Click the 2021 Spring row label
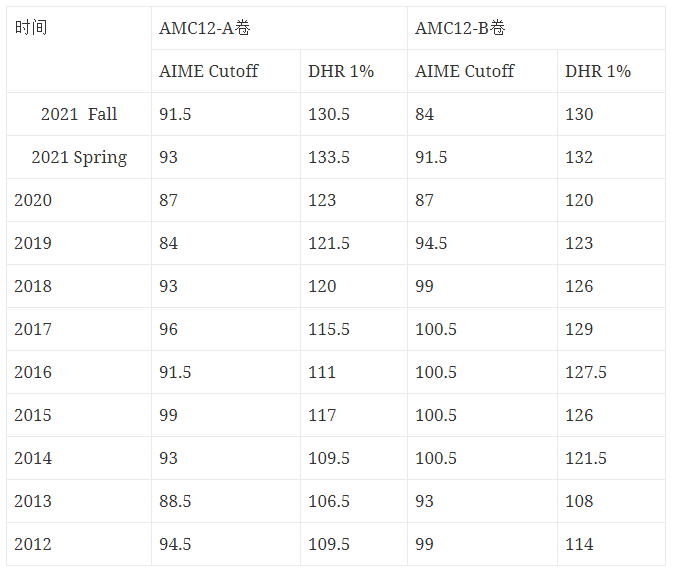 pos(79,157)
